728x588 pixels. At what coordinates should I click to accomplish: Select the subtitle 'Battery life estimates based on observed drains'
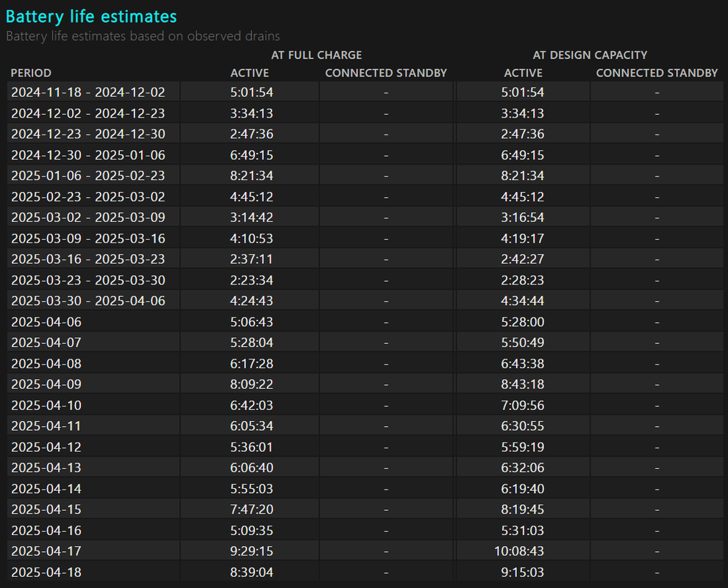[143, 36]
